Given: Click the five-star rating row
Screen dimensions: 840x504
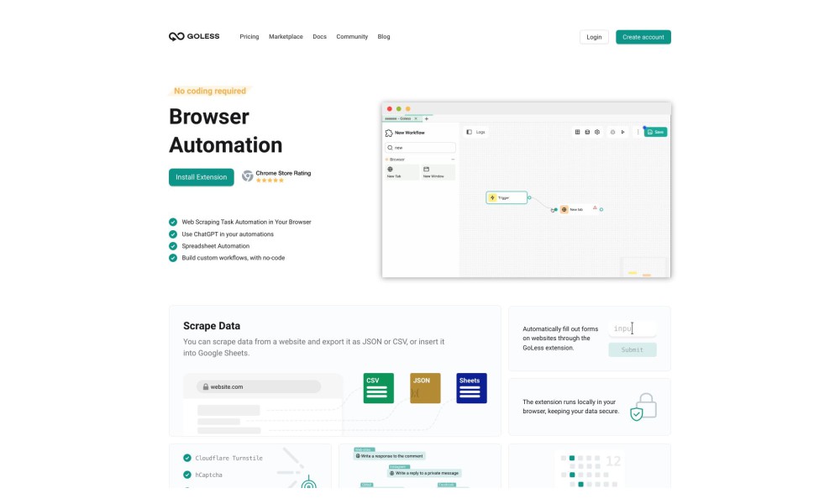Looking at the screenshot, I should [x=270, y=181].
